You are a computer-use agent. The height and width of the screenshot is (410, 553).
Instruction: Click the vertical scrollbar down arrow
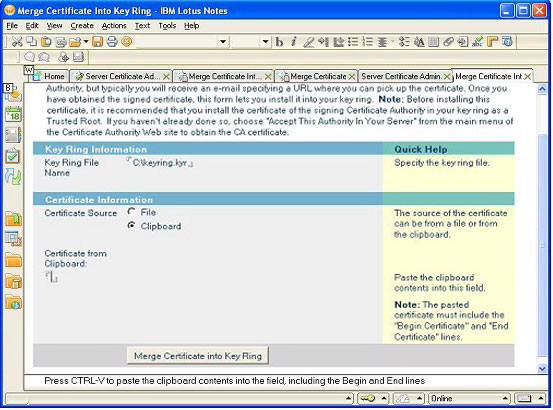542,369
